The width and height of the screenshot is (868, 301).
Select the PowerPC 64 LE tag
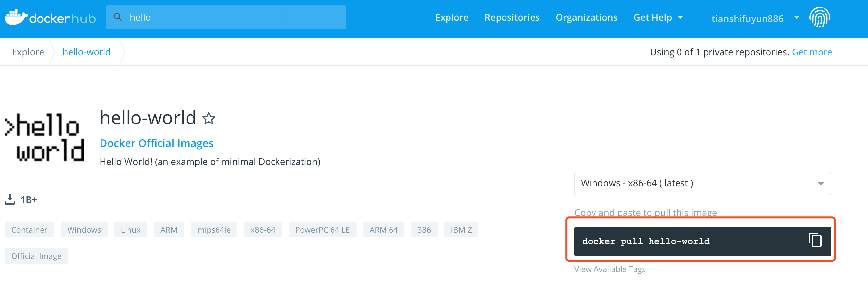pos(323,230)
